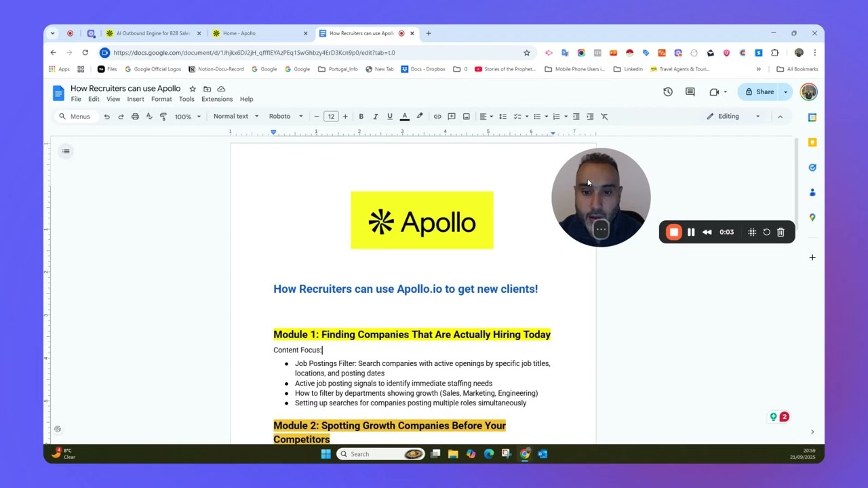This screenshot has height=488, width=868.
Task: Collapse the menus with up chevron
Action: pyautogui.click(x=780, y=117)
